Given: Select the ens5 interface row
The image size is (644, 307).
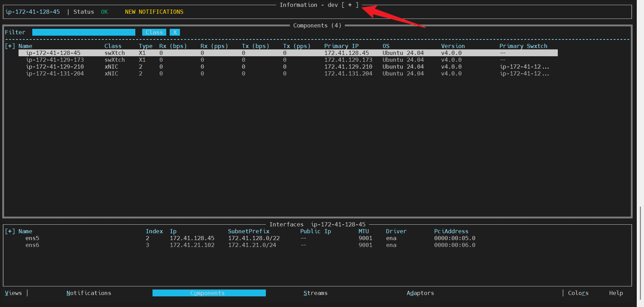Looking at the screenshot, I should point(250,238).
